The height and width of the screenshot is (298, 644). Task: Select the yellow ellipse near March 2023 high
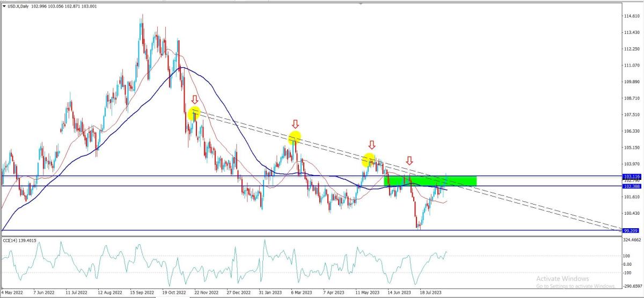(x=295, y=138)
